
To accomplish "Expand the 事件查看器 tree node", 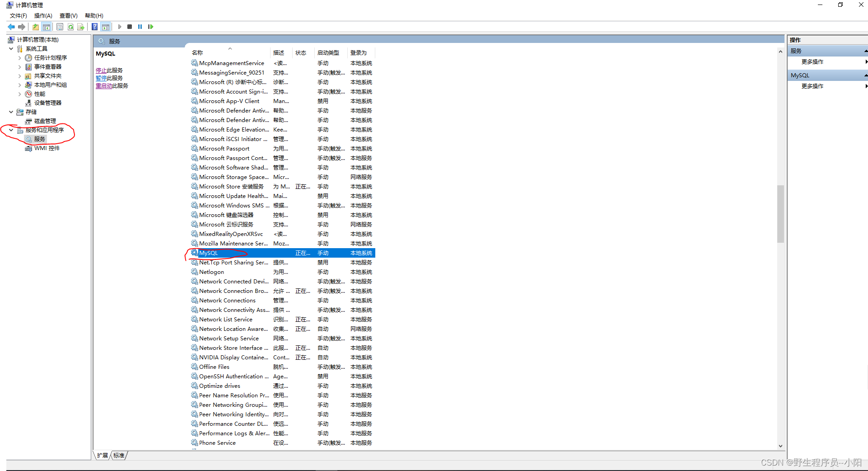I will pos(19,67).
